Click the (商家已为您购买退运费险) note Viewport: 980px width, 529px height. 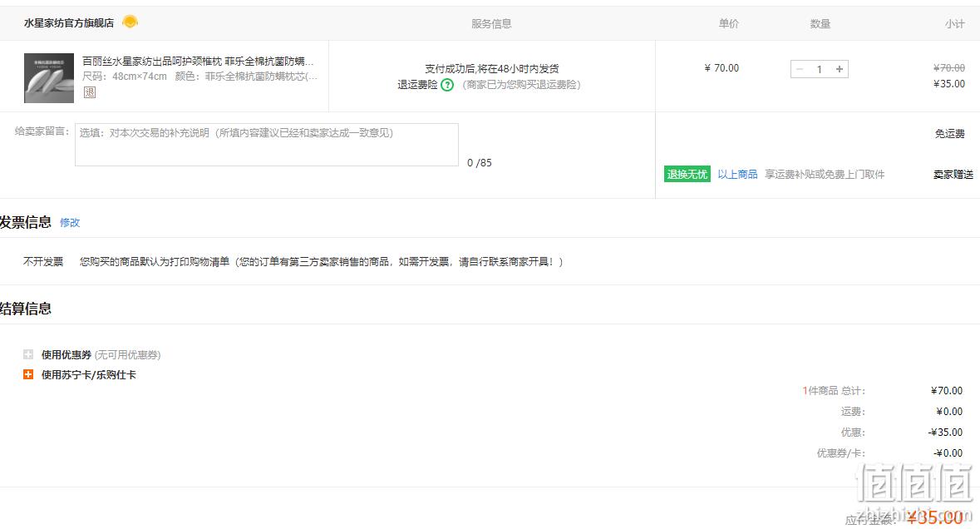[x=521, y=85]
